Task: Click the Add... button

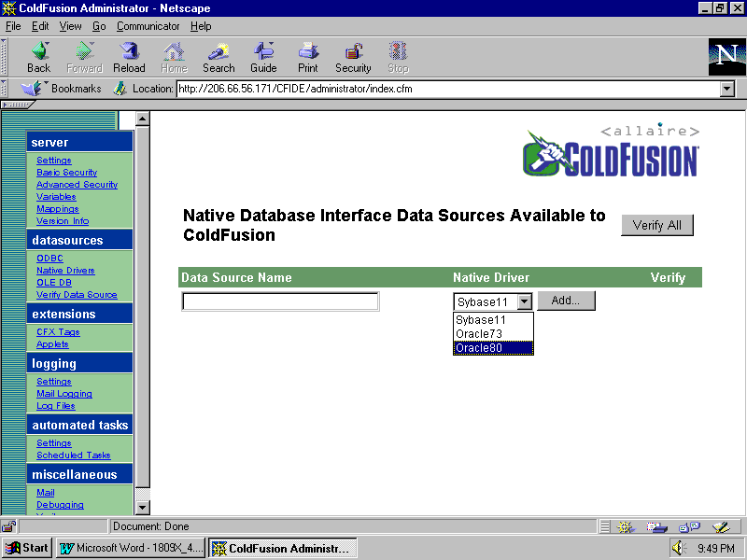Action: [566, 301]
